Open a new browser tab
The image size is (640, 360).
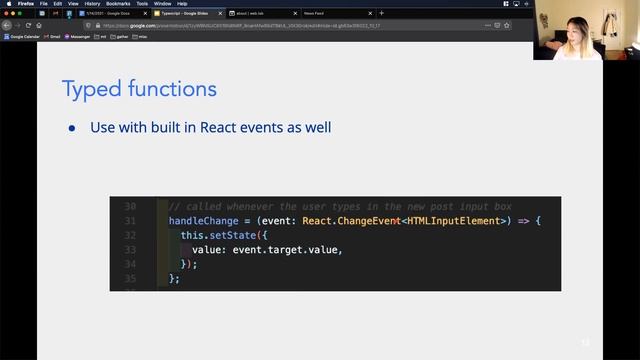pyautogui.click(x=382, y=13)
